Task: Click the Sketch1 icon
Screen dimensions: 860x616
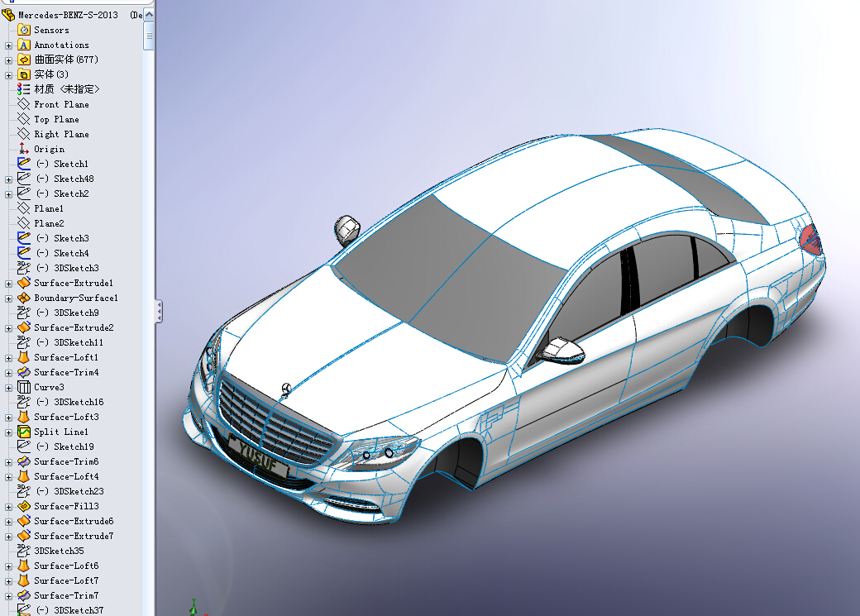Action: click(x=24, y=164)
